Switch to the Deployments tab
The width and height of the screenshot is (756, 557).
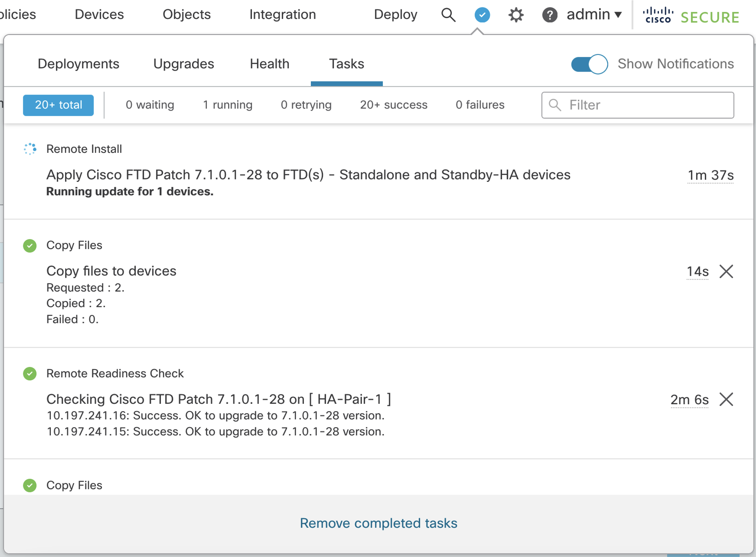coord(78,64)
